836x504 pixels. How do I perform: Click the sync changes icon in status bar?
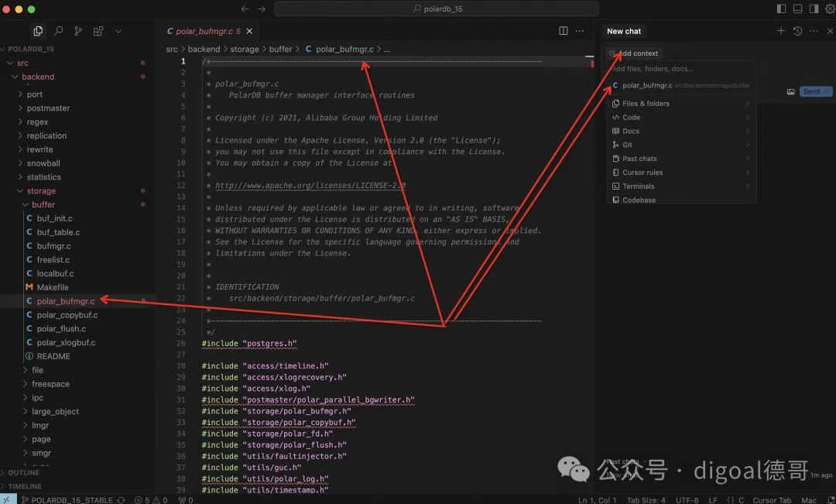(121, 499)
